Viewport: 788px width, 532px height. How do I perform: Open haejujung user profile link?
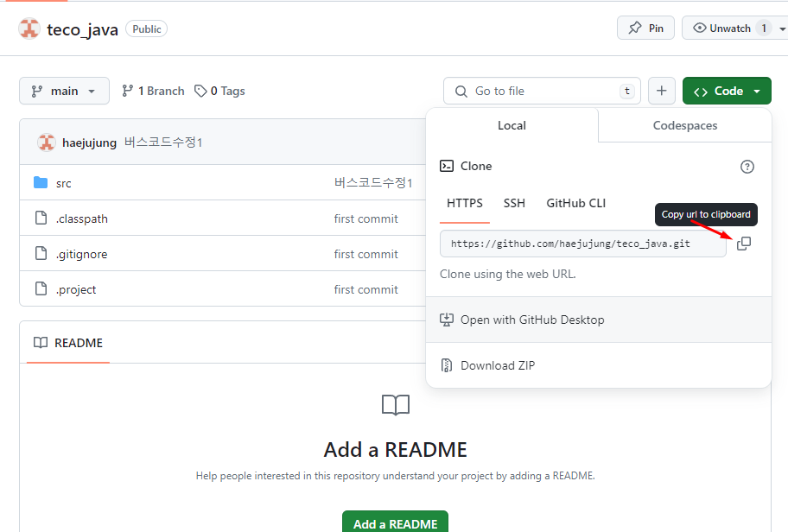pos(90,142)
